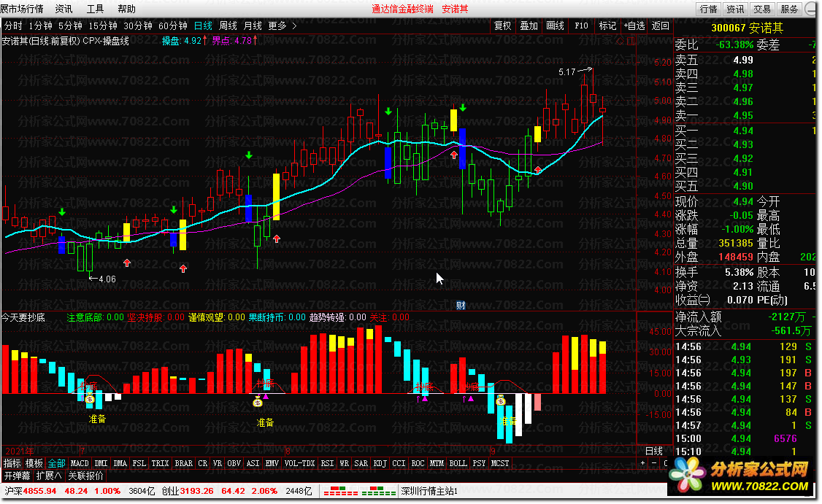Select the KDJ indicator tab
Image resolution: width=822 pixels, height=504 pixels.
tap(380, 463)
